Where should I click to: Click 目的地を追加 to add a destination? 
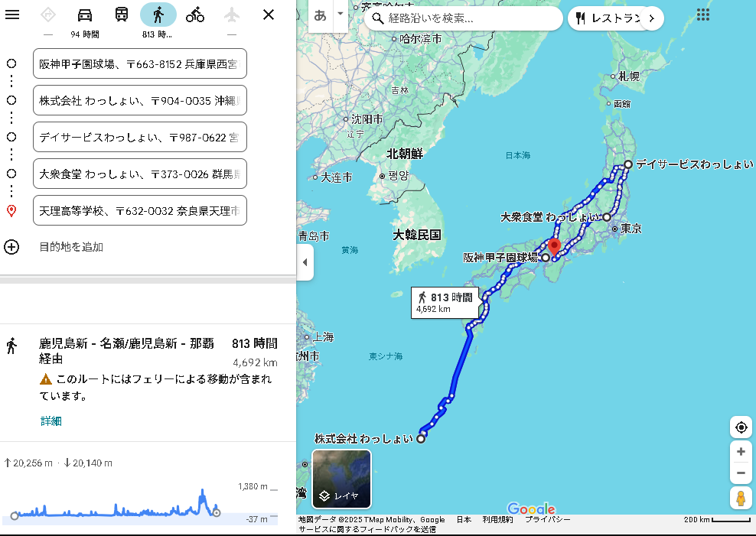coord(71,247)
